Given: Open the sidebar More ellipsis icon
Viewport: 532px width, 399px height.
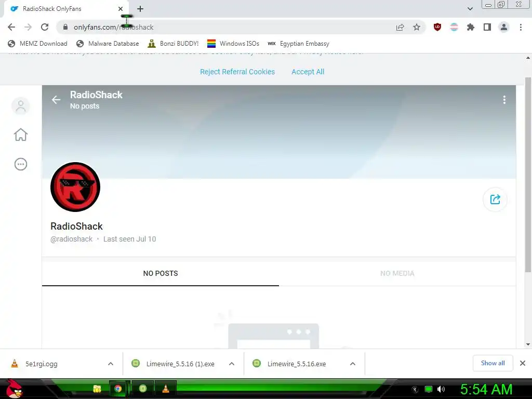Looking at the screenshot, I should point(21,164).
